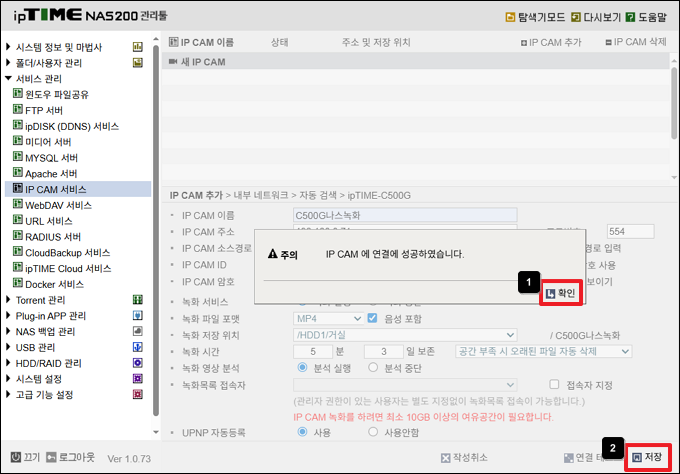Expand the Torrent 관리 tree section
Image resolution: width=680 pixels, height=474 pixels.
10,299
